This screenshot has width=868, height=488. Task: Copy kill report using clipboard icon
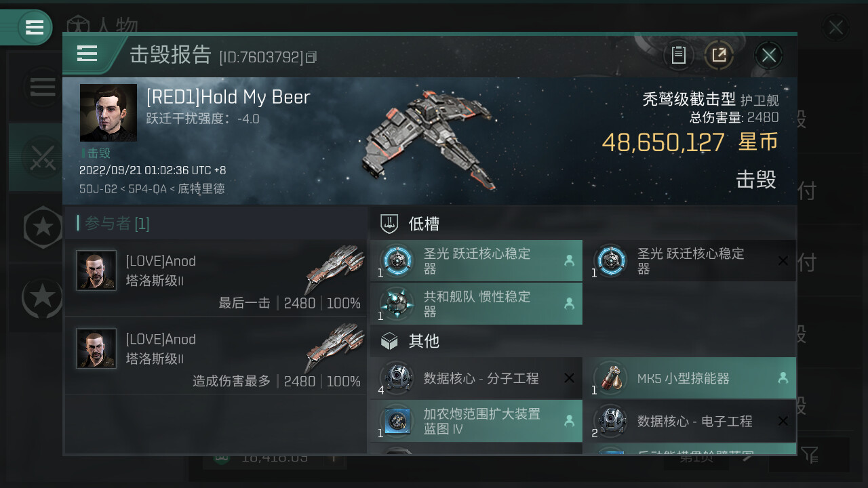pos(678,55)
